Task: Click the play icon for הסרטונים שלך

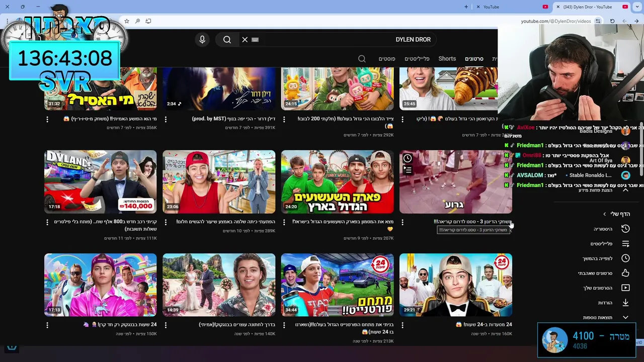Action: pyautogui.click(x=625, y=288)
